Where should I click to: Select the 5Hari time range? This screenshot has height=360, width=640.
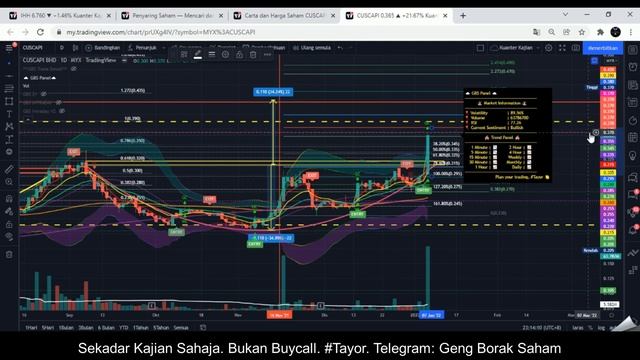[x=48, y=327]
